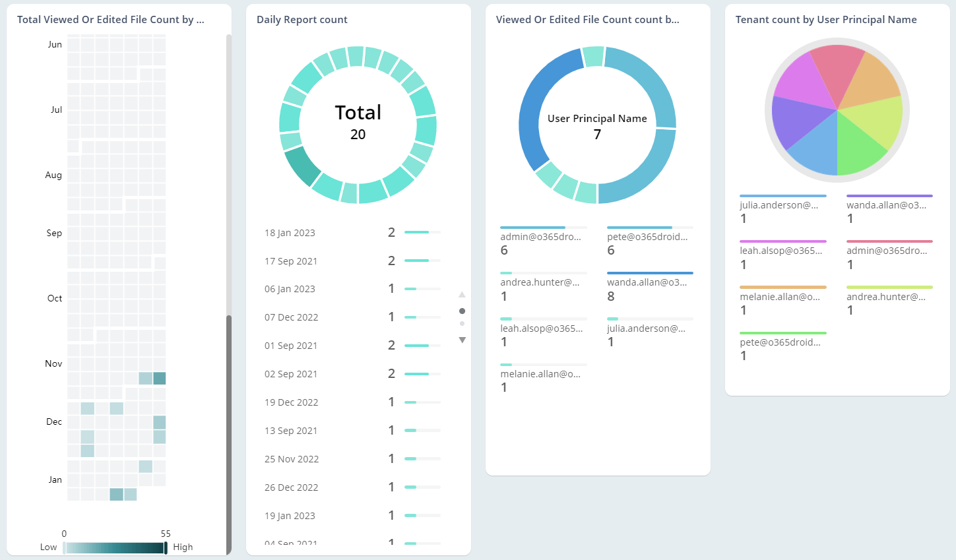The width and height of the screenshot is (956, 560).
Task: Select the orange legend bar for melanie.allan in tenant panel
Action: coord(783,286)
